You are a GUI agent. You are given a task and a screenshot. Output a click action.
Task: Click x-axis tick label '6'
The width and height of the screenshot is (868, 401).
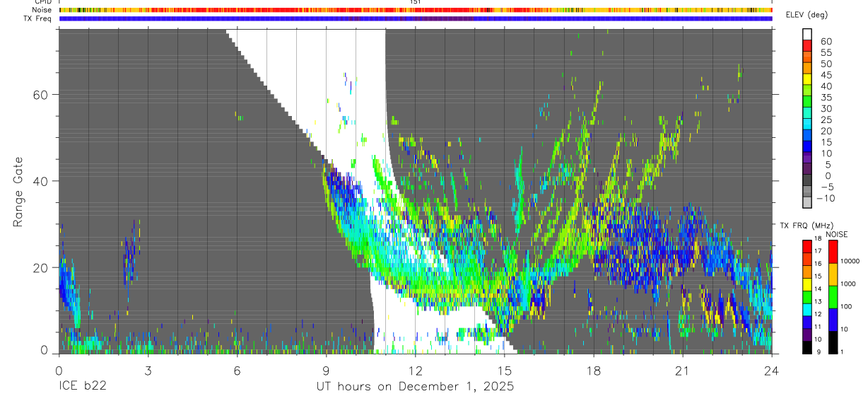[x=237, y=370]
